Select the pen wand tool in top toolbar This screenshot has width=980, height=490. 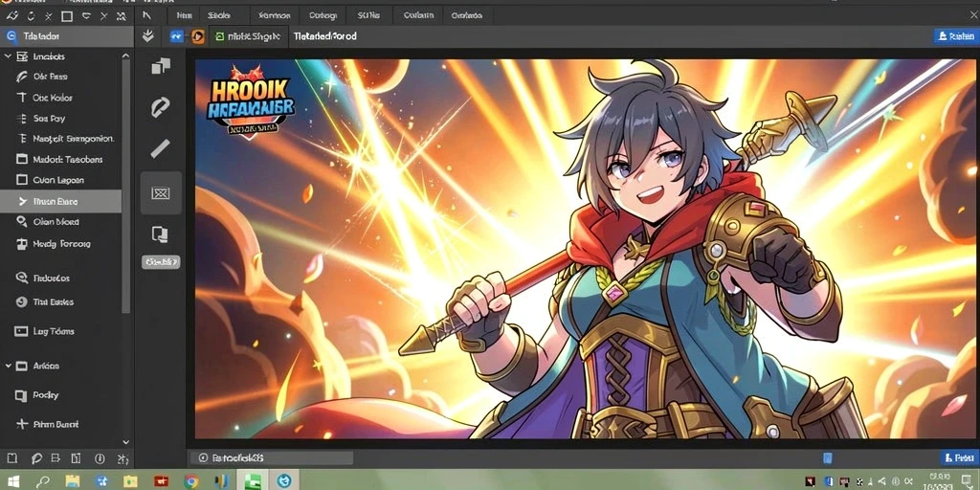coord(11,15)
